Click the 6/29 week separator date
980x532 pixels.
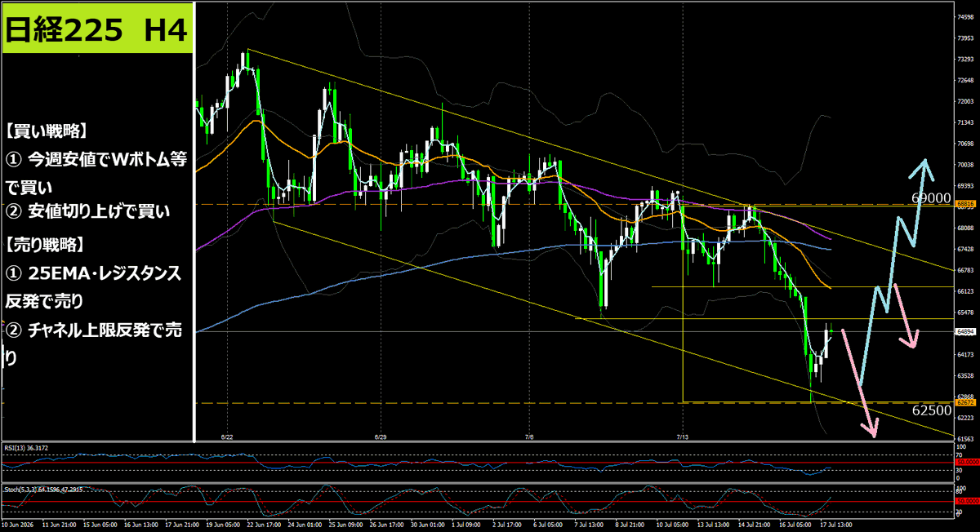tap(380, 437)
